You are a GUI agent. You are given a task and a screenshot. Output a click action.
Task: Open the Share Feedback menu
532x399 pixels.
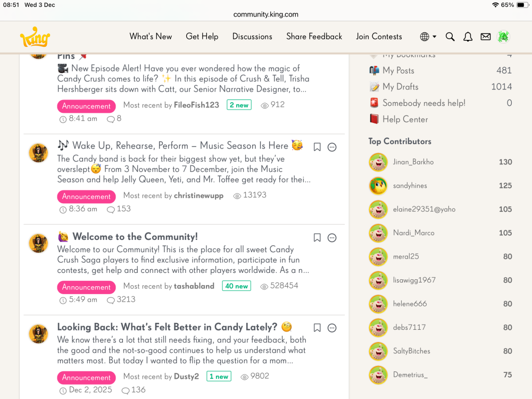314,36
